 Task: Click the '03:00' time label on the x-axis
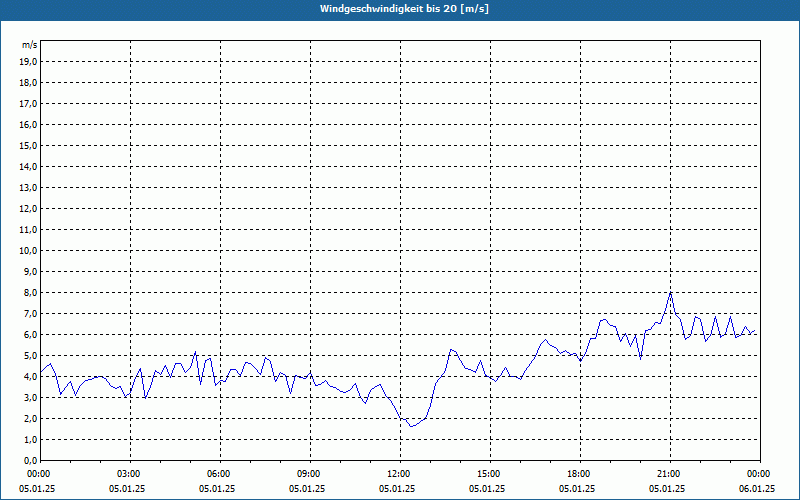(131, 474)
